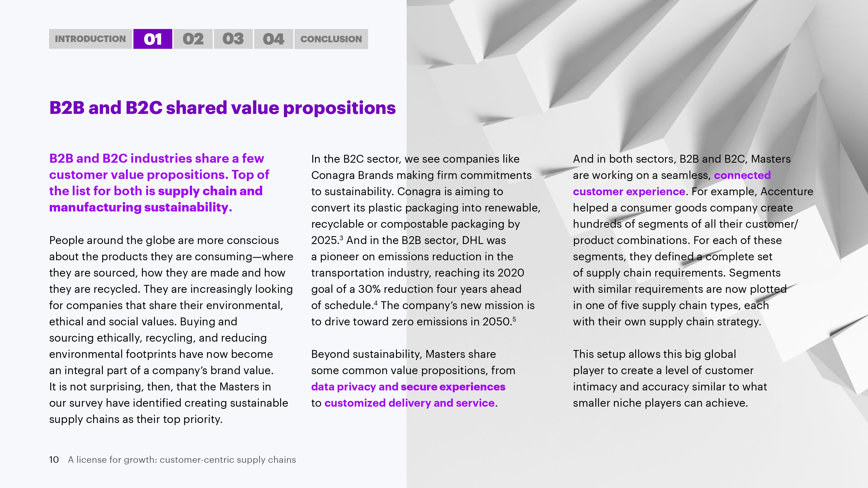Image resolution: width=868 pixels, height=488 pixels.
Task: Click footnote 5 after 'emissions in 2050'
Action: (514, 319)
